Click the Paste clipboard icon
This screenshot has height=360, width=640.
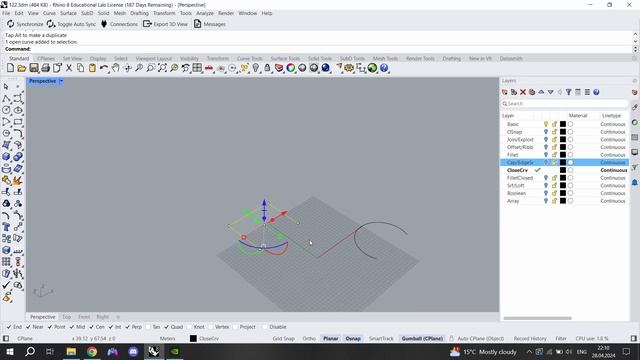point(92,68)
